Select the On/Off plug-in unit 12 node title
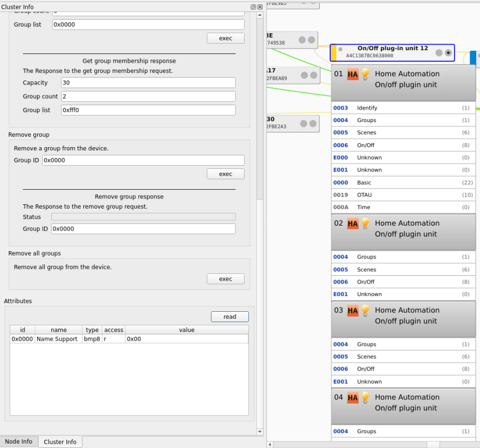Screen dimensions: 480x448 [x=393, y=49]
